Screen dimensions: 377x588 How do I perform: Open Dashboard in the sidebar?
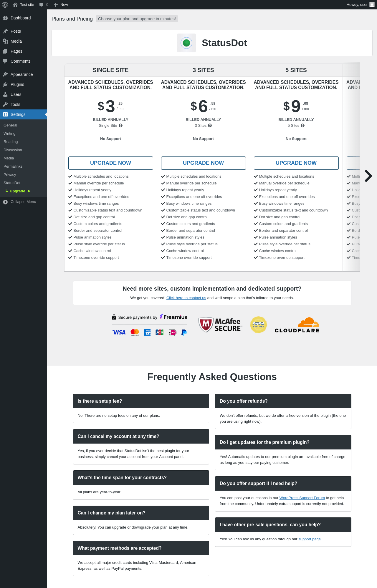pos(24,18)
